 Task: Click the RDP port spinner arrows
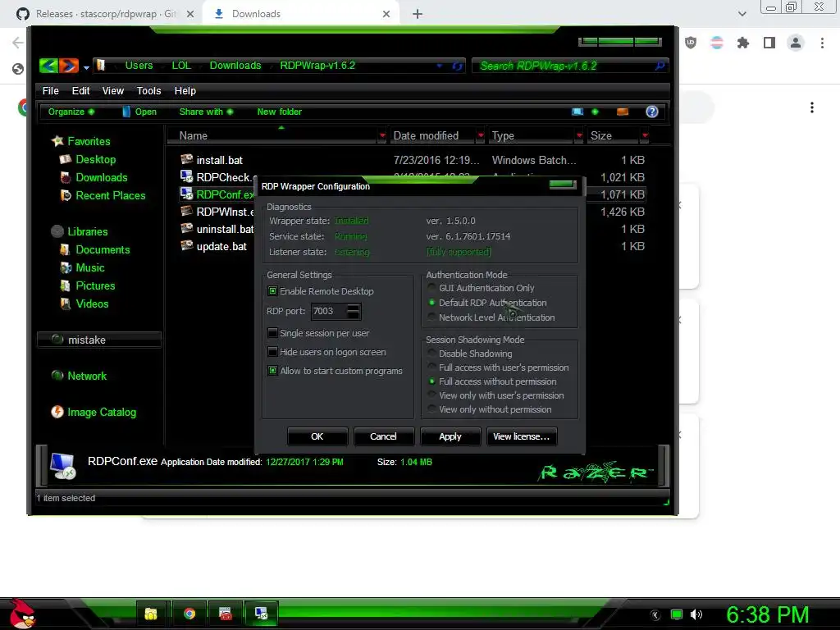pyautogui.click(x=353, y=311)
